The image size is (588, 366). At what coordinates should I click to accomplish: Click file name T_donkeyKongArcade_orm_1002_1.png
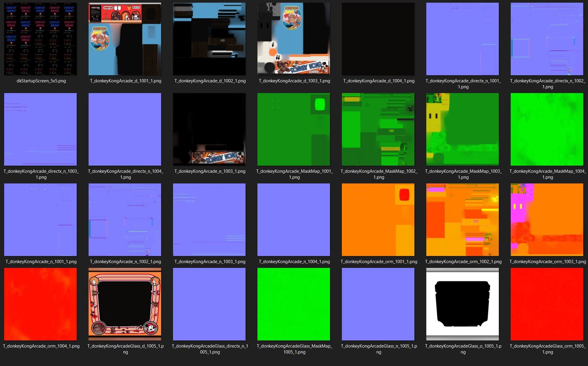(463, 261)
